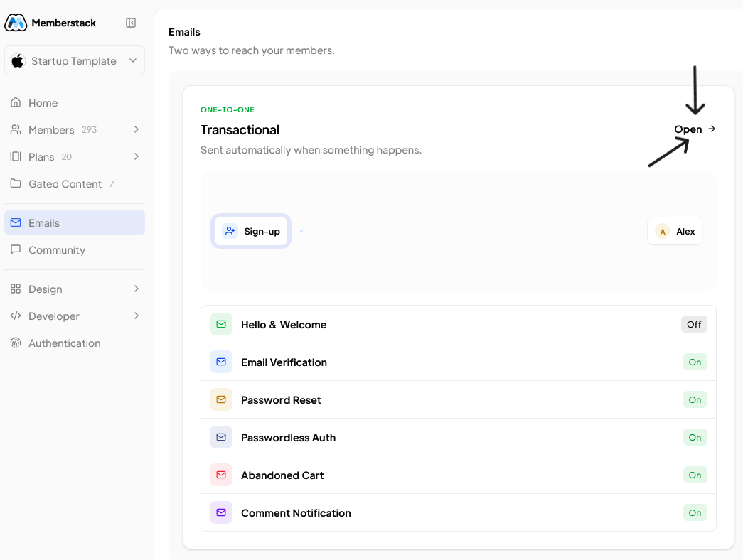
Task: Click the Open link for Transactional emails
Action: (695, 129)
